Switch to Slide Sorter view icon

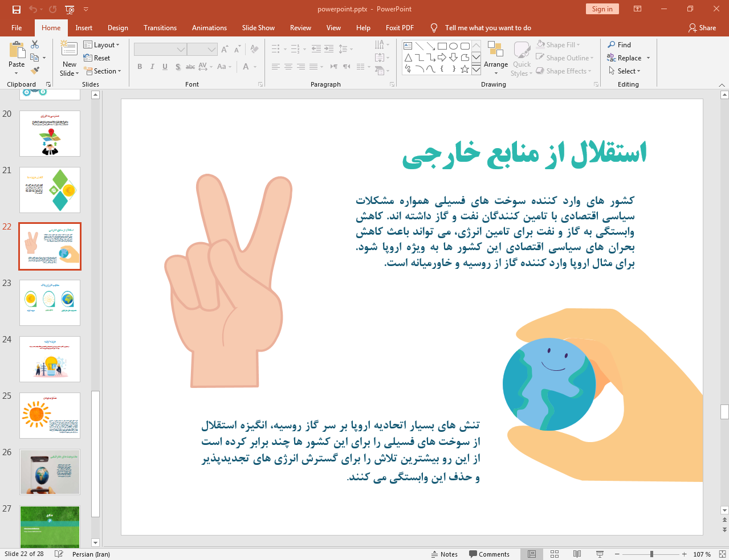click(x=555, y=554)
